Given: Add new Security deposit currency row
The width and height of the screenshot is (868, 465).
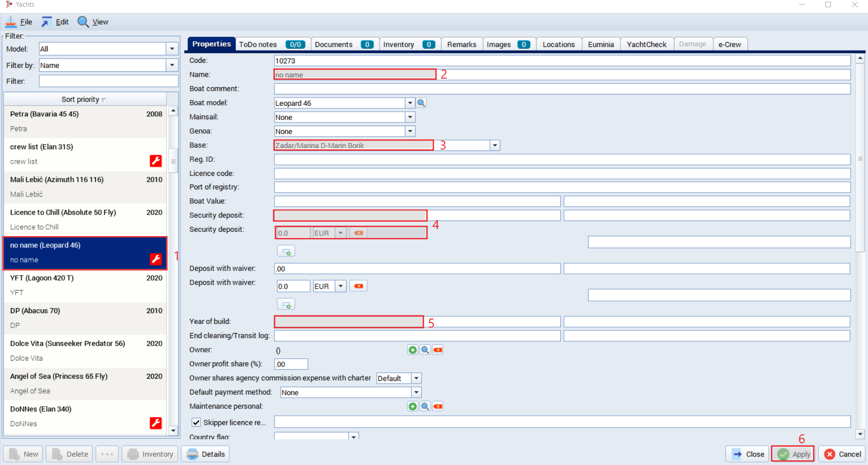Looking at the screenshot, I should pyautogui.click(x=286, y=251).
